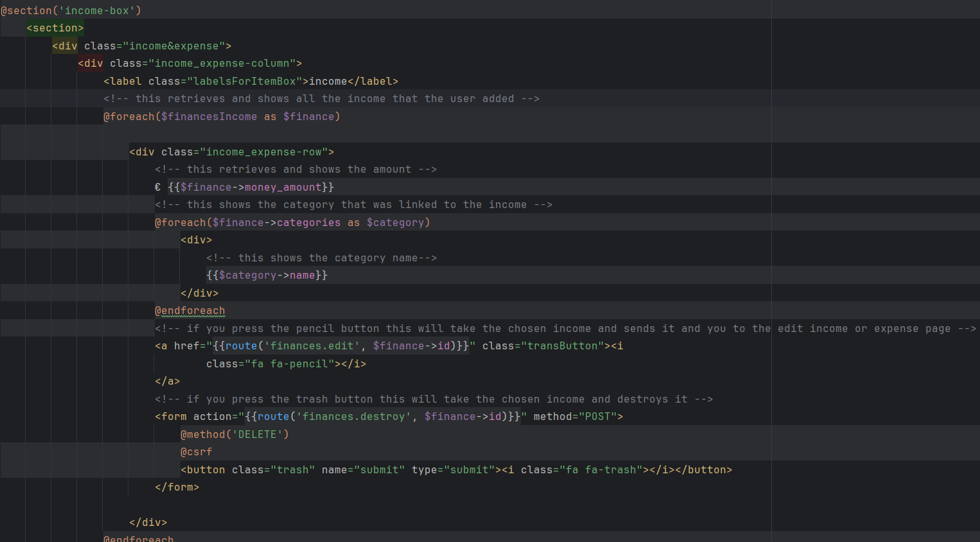Click the "income&expense" class value
This screenshot has height=542, width=980.
pyautogui.click(x=174, y=46)
